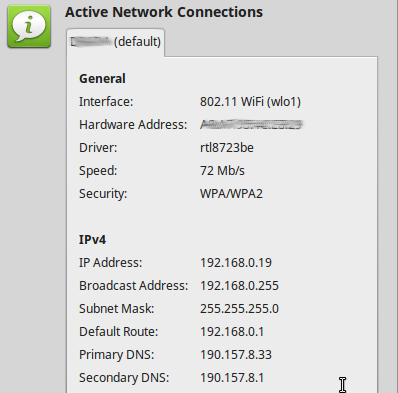Click the default route 192.168.0.1
398x393 pixels.
coord(232,332)
